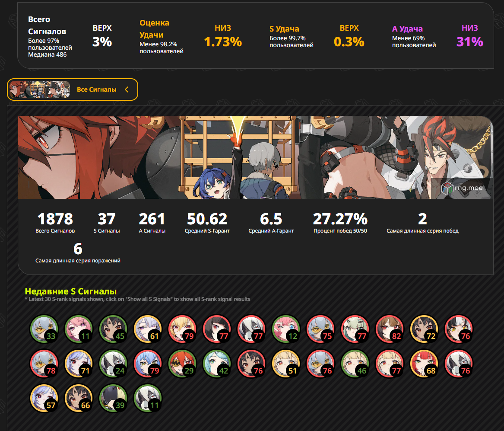Screen dimensions: 504x431
Task: Expand the Все Сигналы banner selector
Action: click(x=72, y=89)
